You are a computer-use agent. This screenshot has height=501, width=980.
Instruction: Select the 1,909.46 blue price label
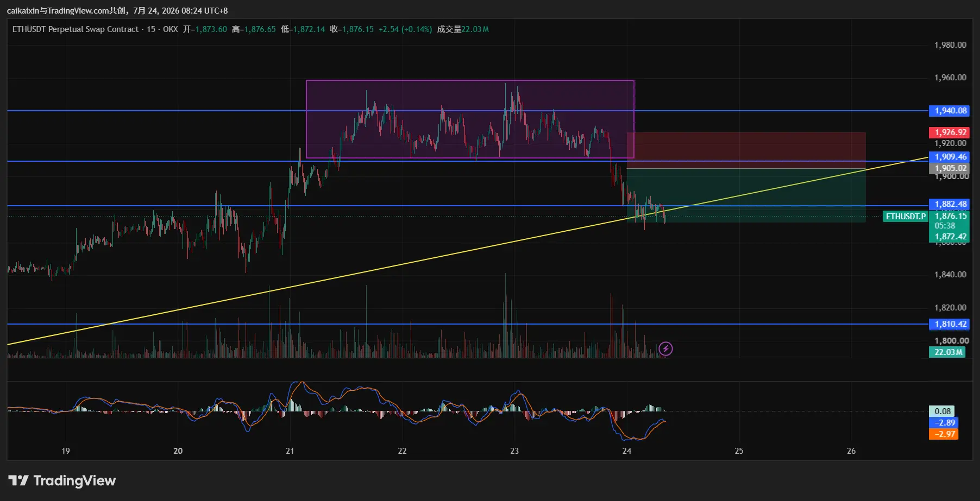[950, 157]
